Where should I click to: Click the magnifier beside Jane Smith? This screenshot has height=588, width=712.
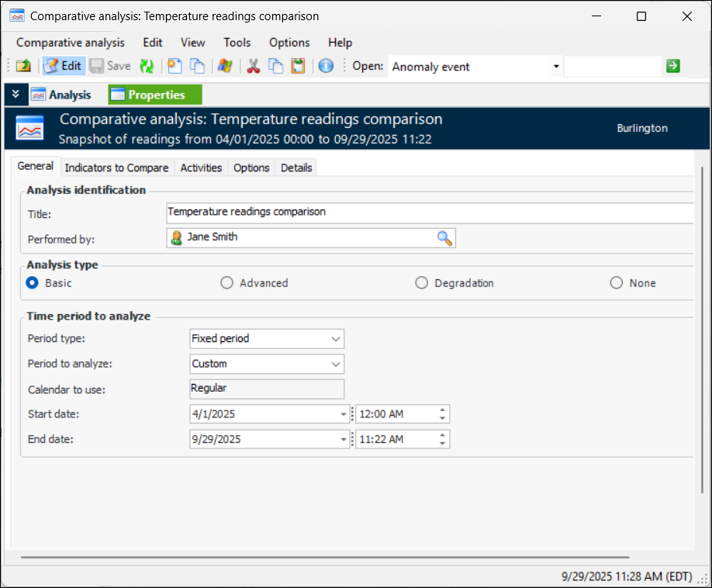(x=444, y=238)
